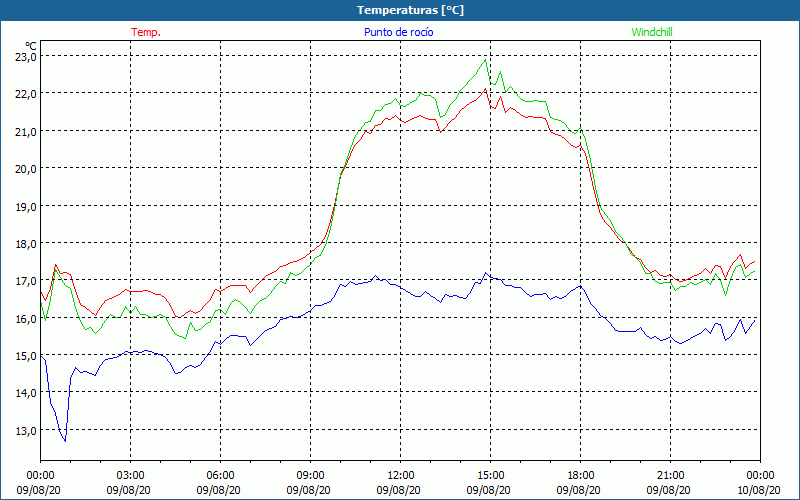This screenshot has height=500, width=800.
Task: Click the '°C' unit label on the axis
Action: pyautogui.click(x=31, y=46)
